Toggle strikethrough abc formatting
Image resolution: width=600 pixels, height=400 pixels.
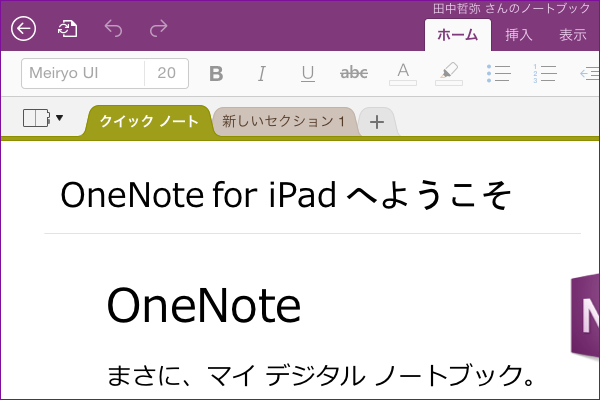tap(354, 73)
